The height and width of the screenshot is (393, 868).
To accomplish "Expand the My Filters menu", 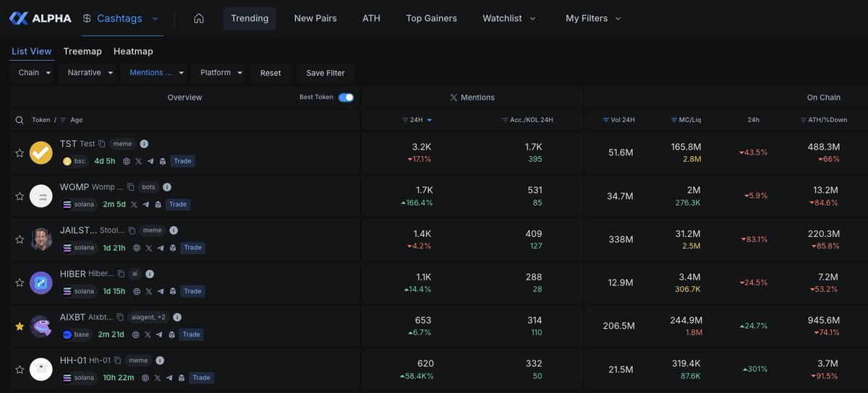I will click(593, 19).
